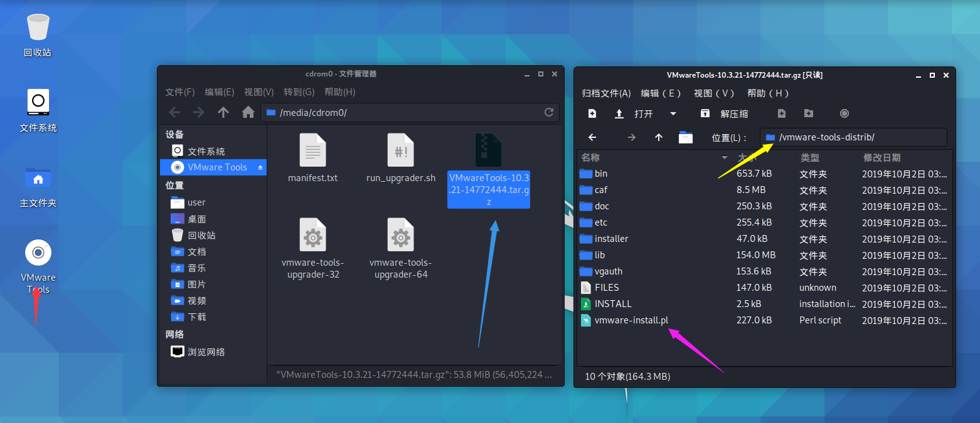Open the archive manager 视图(V) menu
Image resolution: width=980 pixels, height=423 pixels.
[715, 93]
